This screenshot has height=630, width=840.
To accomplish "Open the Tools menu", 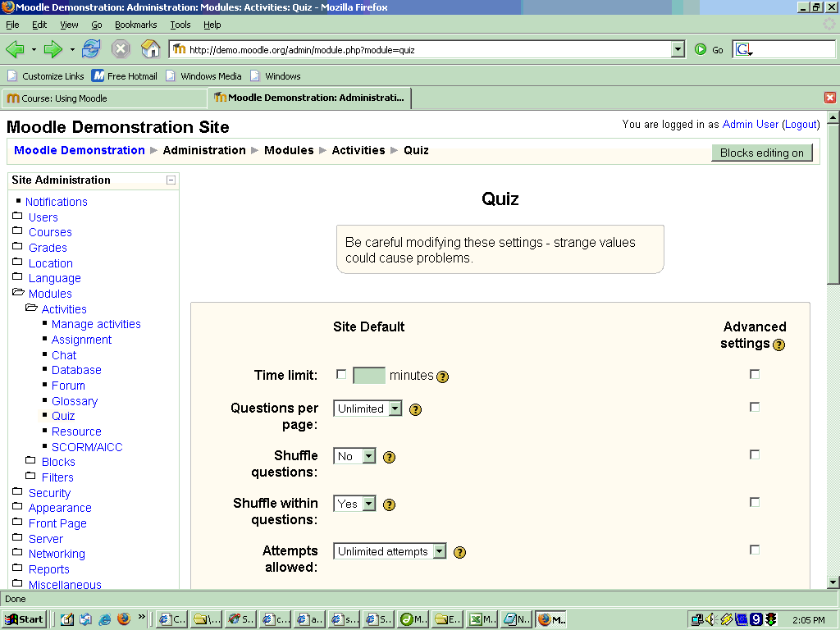I will point(180,25).
